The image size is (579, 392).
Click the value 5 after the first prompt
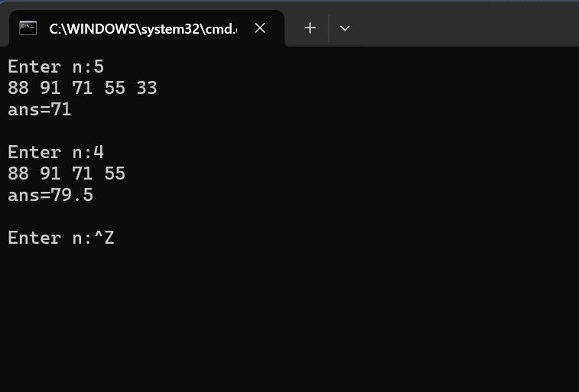tap(99, 67)
